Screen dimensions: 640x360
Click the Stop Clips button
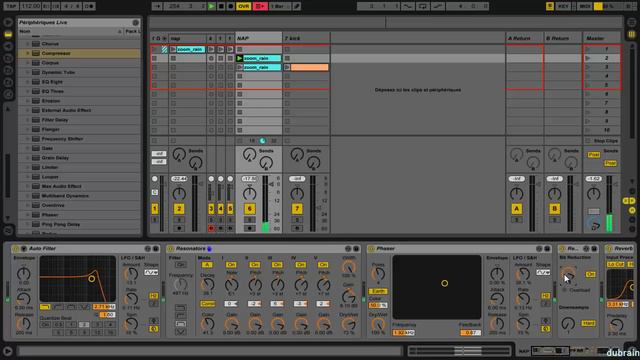click(x=602, y=141)
